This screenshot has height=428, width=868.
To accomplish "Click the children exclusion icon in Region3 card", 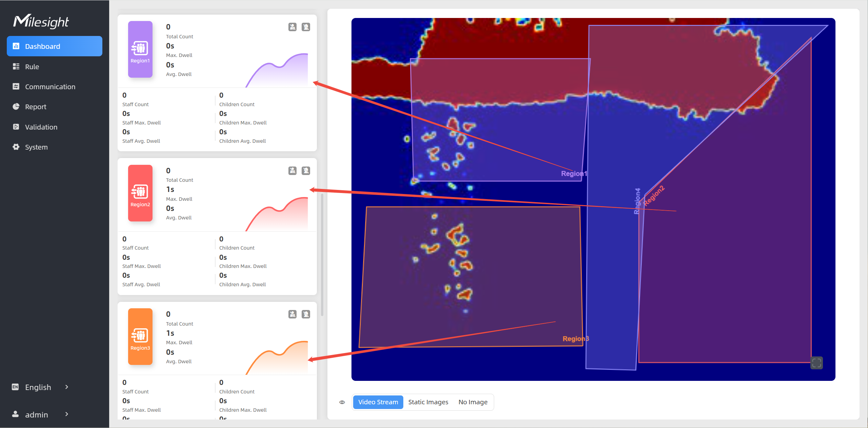I will coord(306,314).
